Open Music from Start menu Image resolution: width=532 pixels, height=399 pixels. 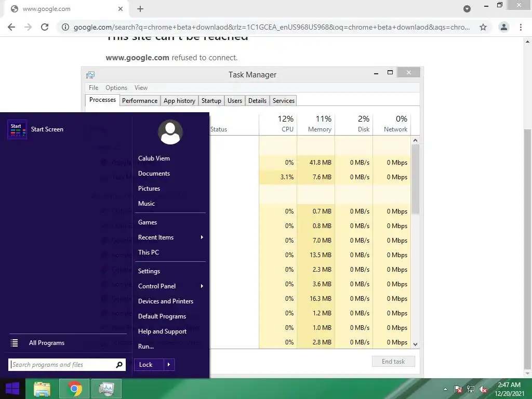pyautogui.click(x=146, y=204)
